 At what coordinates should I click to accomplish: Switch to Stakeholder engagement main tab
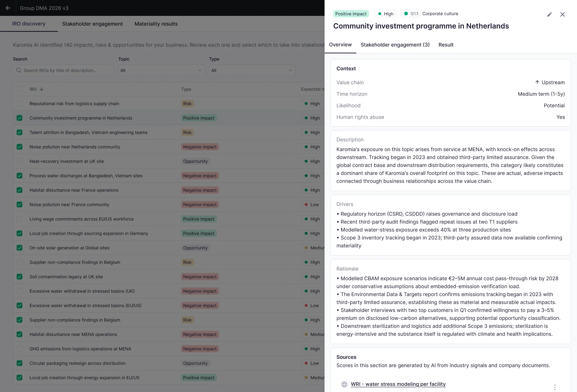pos(92,24)
